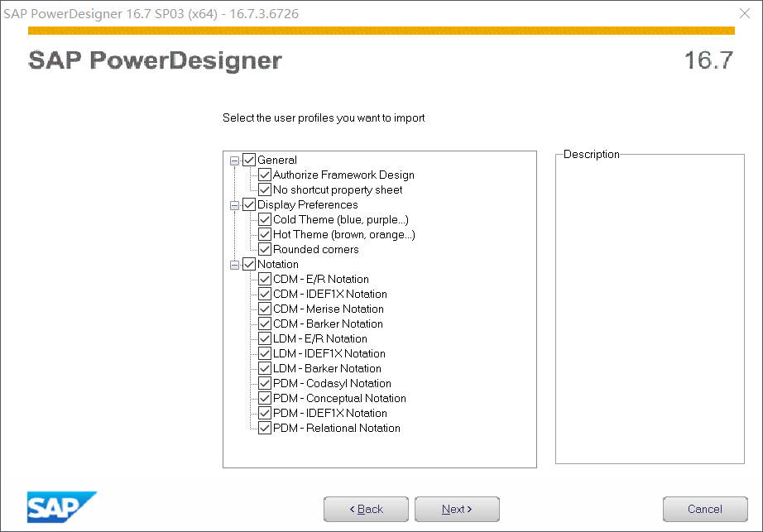The image size is (763, 532).
Task: Toggle PDM - Relational Notation checkbox
Action: (x=265, y=428)
